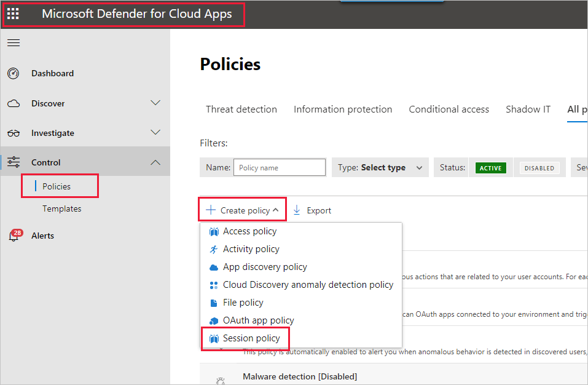588x385 pixels.
Task: Click the Create policy button
Action: click(243, 210)
